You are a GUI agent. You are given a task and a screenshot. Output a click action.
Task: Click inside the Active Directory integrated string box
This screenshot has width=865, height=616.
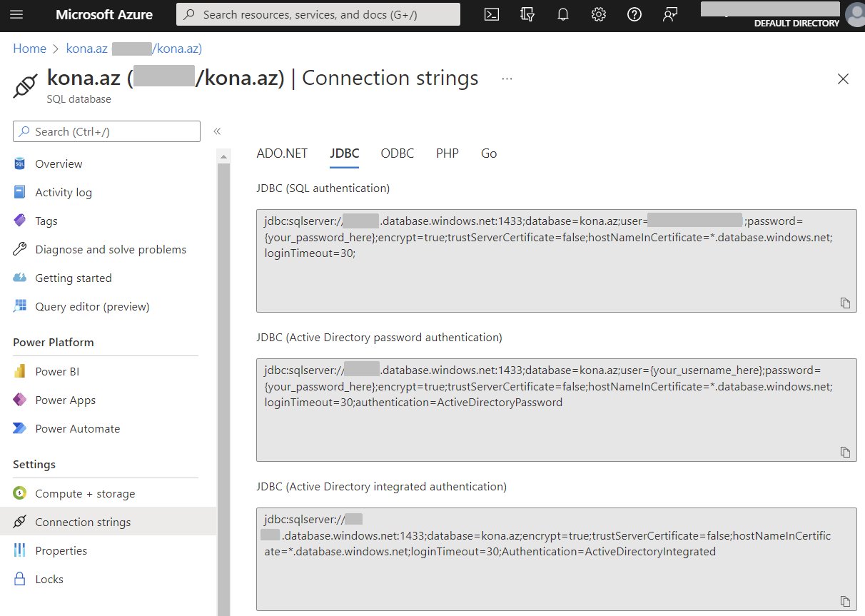557,559
